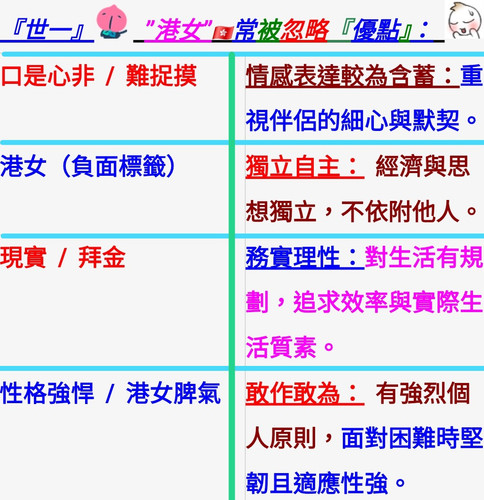Click the text 有強烈個
This screenshot has height=500, width=484.
[423, 393]
